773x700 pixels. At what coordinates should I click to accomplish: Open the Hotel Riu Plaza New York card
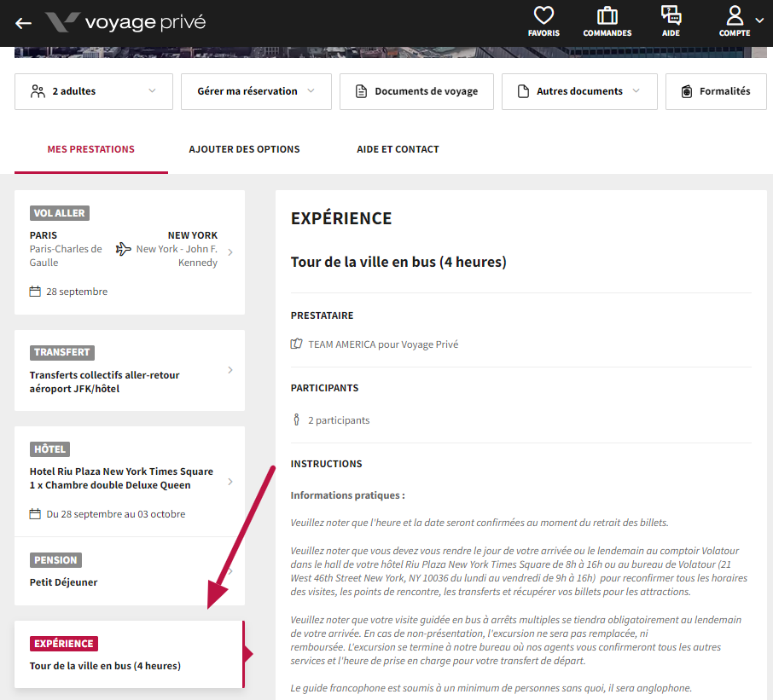(x=130, y=481)
